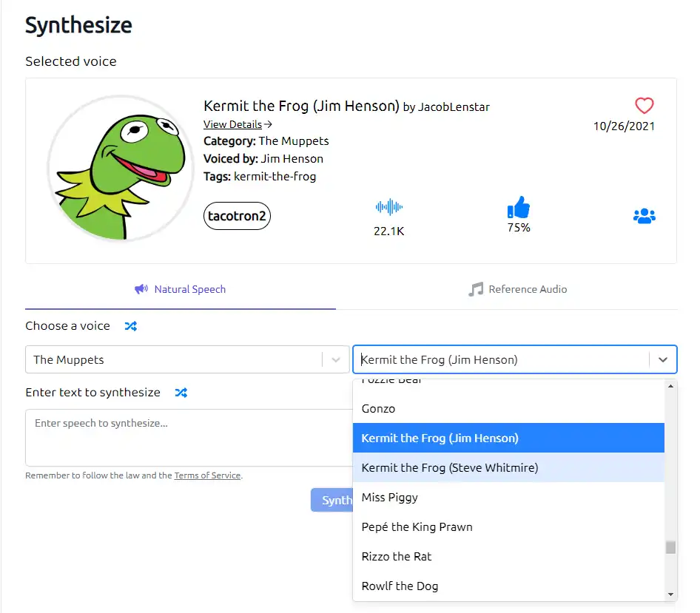Click the tacotron2 model badge
The height and width of the screenshot is (613, 700).
(x=237, y=216)
